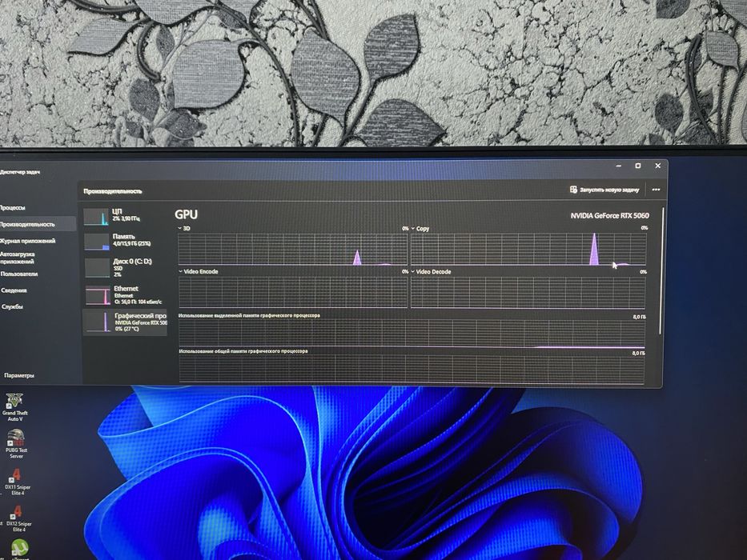Click the performance panel vertical scrollbar
This screenshot has height=560, width=747.
click(x=661, y=270)
